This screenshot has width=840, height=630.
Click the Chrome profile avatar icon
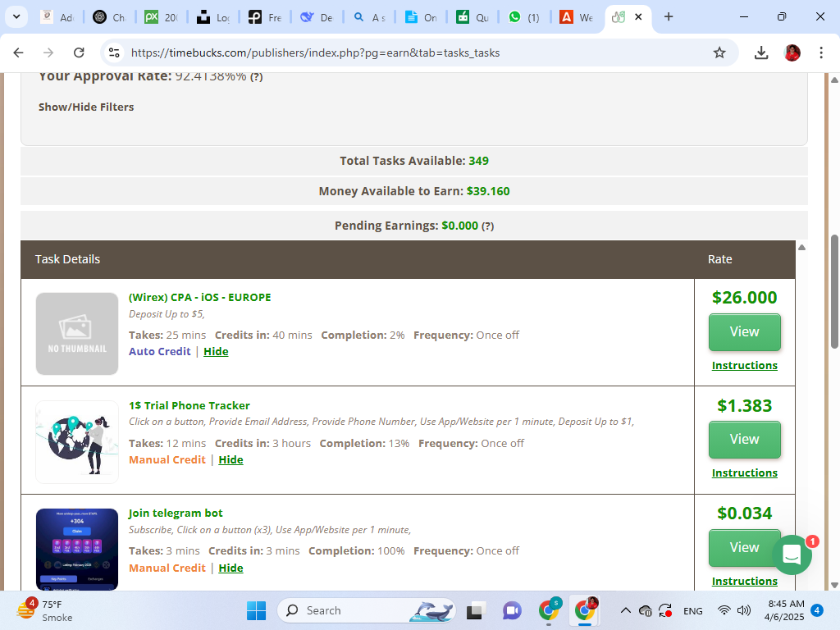[x=792, y=52]
